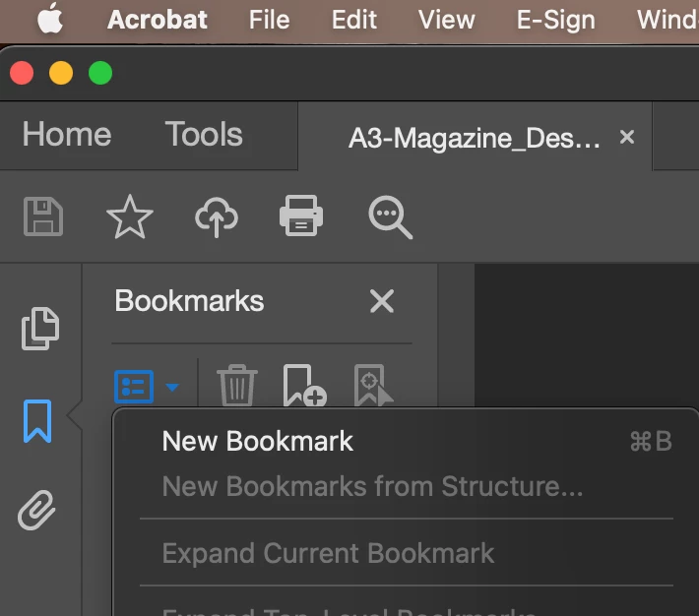Image resolution: width=699 pixels, height=616 pixels.
Task: Open the Edit menu
Action: 354,20
